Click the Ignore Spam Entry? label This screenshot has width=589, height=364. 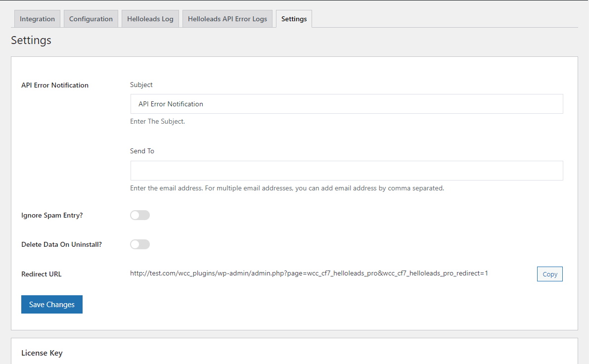click(x=52, y=215)
